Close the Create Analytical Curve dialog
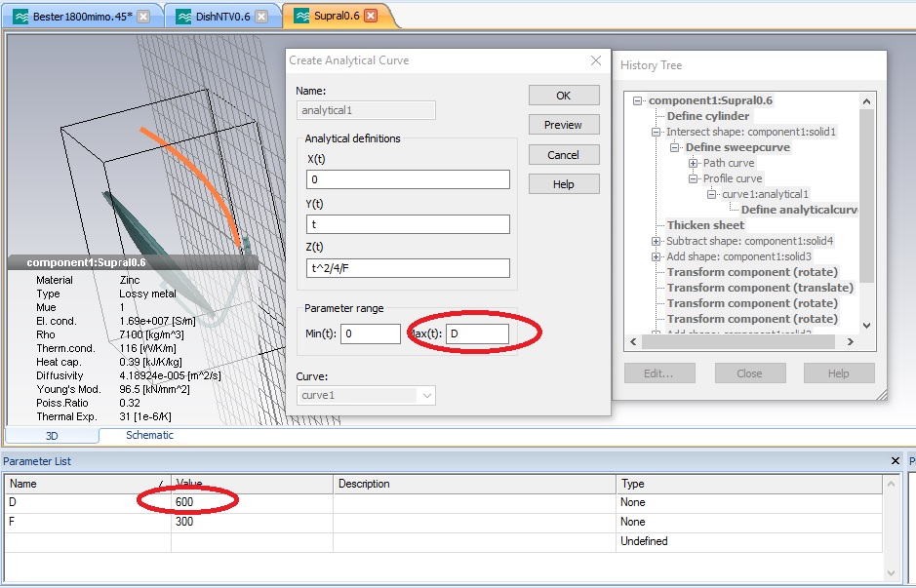 click(x=596, y=60)
